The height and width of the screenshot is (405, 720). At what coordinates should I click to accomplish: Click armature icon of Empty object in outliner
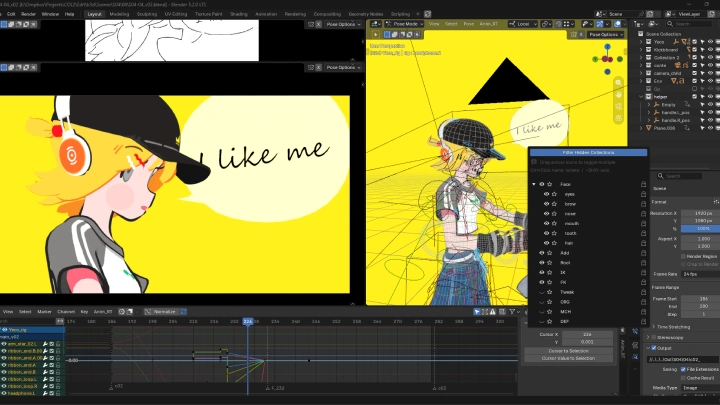657,105
